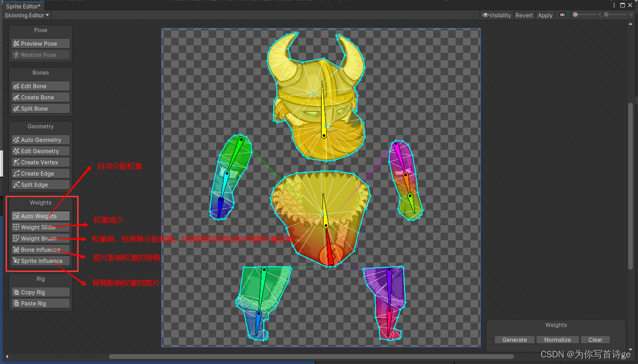The height and width of the screenshot is (364, 638).
Task: Toggle the Visibility panel eye button
Action: [x=497, y=15]
